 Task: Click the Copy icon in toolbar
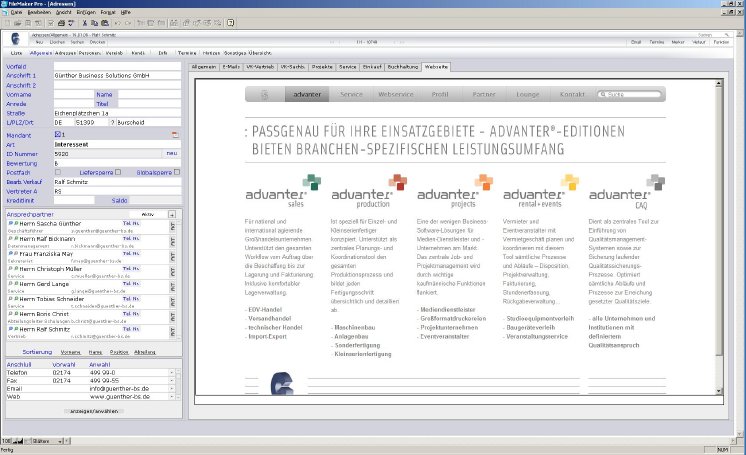[x=94, y=23]
